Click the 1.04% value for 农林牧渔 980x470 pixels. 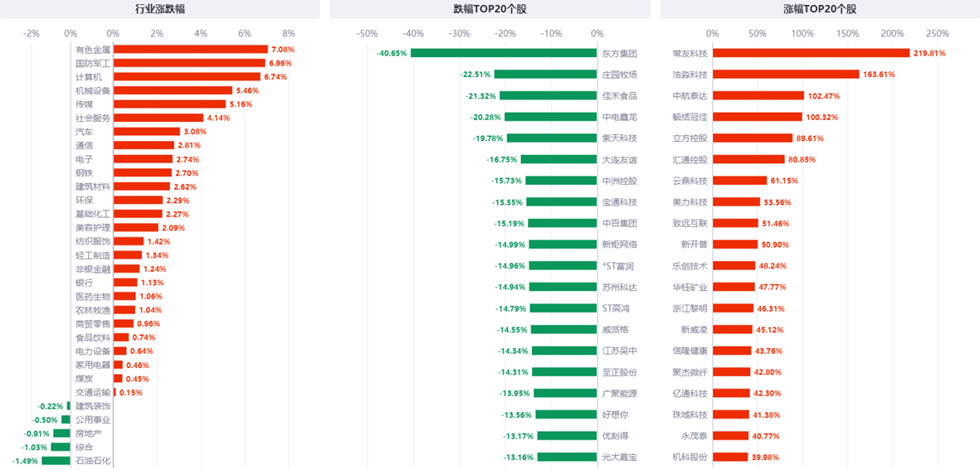click(151, 310)
